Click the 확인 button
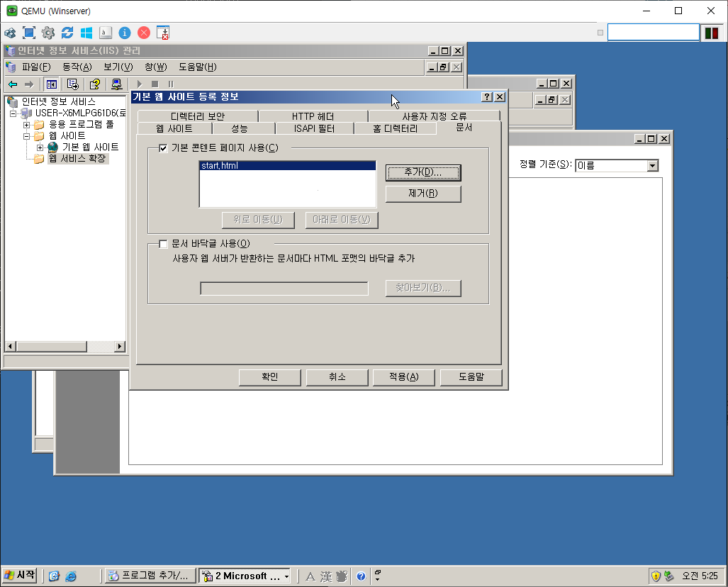The width and height of the screenshot is (728, 587). pos(270,377)
